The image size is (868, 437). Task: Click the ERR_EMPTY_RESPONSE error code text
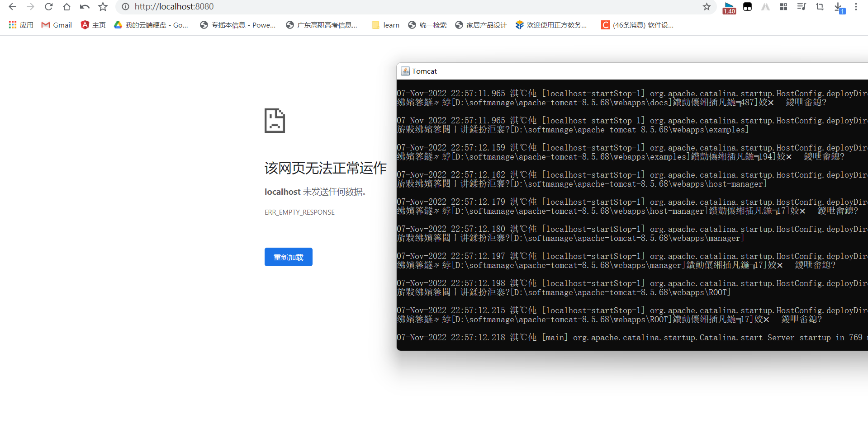coord(299,212)
